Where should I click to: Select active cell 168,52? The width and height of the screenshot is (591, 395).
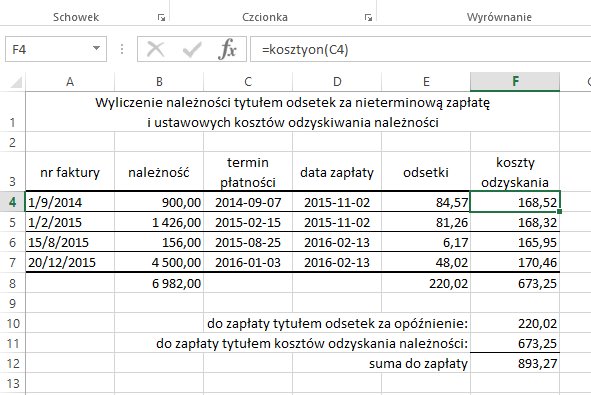pyautogui.click(x=515, y=202)
